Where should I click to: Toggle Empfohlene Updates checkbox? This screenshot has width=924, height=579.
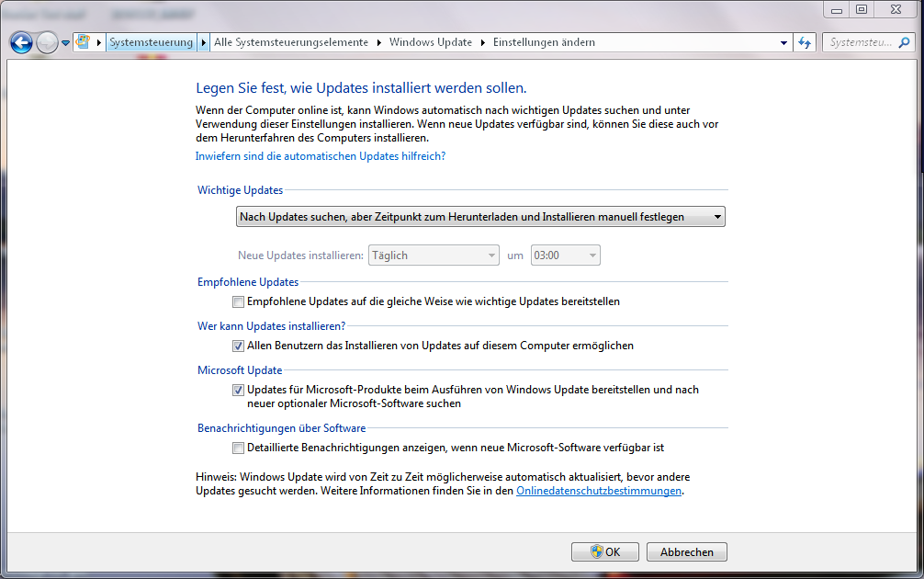pyautogui.click(x=238, y=301)
